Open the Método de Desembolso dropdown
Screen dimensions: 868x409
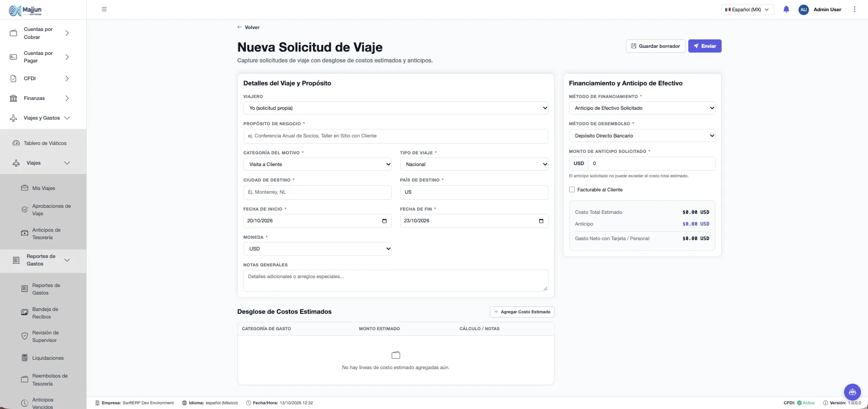click(x=642, y=136)
